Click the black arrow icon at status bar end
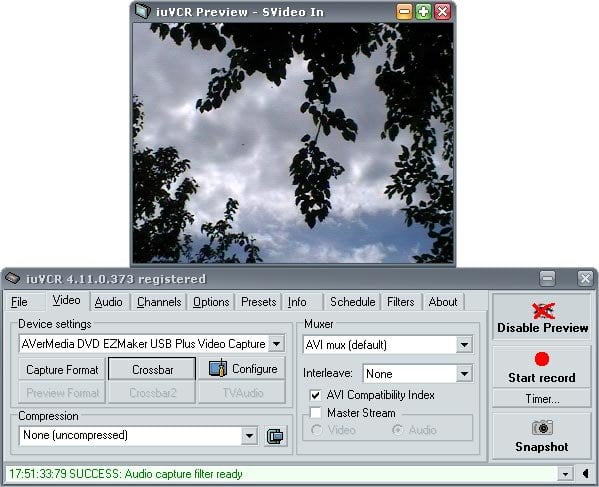This screenshot has height=487, width=599. point(585,474)
